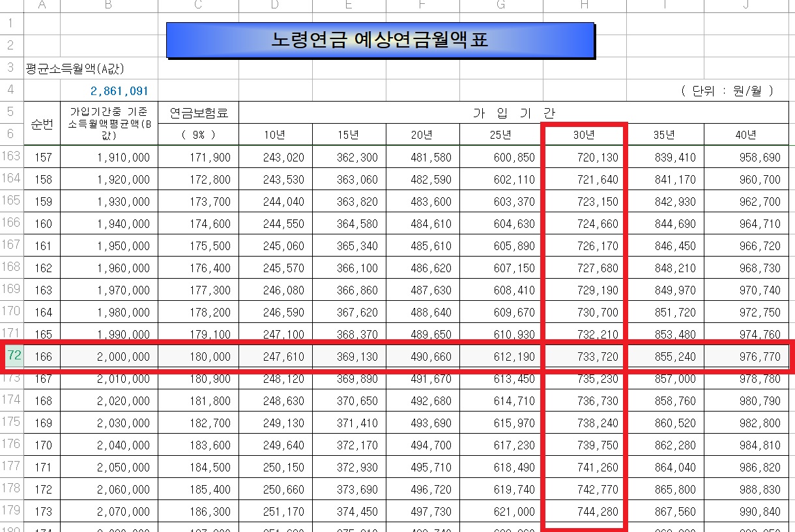Select cell 2,070,000 in column B
795x532 pixels.
(109, 511)
